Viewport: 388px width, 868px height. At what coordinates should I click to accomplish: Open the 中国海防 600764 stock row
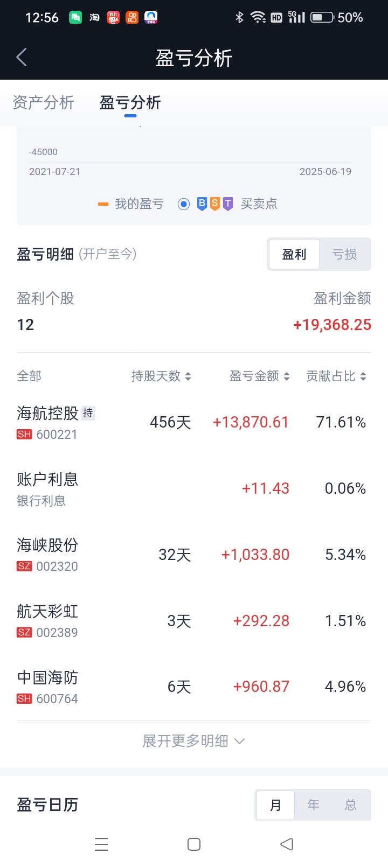pyautogui.click(x=194, y=687)
